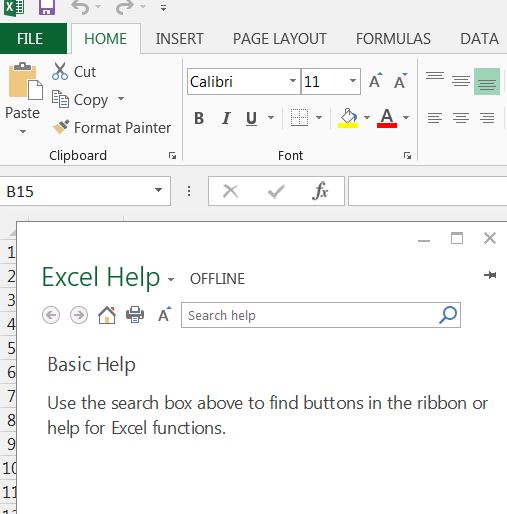Open Insert Function fx

point(320,191)
